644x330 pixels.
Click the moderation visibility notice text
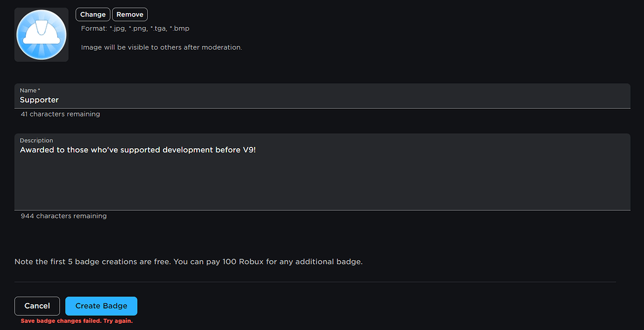162,47
